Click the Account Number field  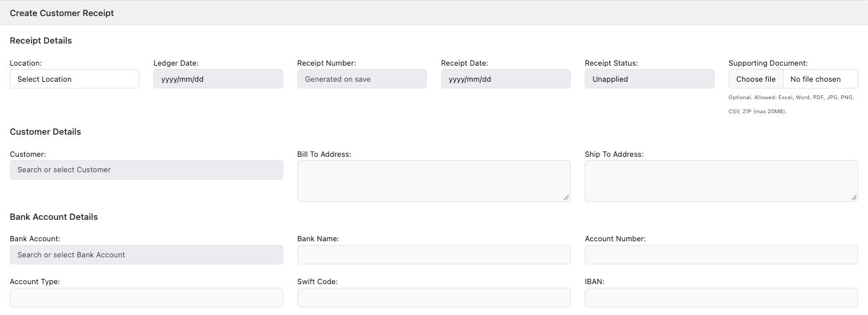pos(721,255)
